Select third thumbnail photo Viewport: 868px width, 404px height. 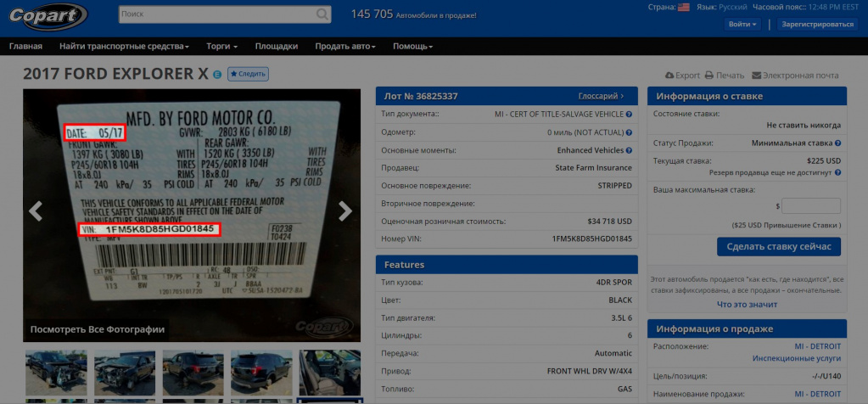[193, 373]
